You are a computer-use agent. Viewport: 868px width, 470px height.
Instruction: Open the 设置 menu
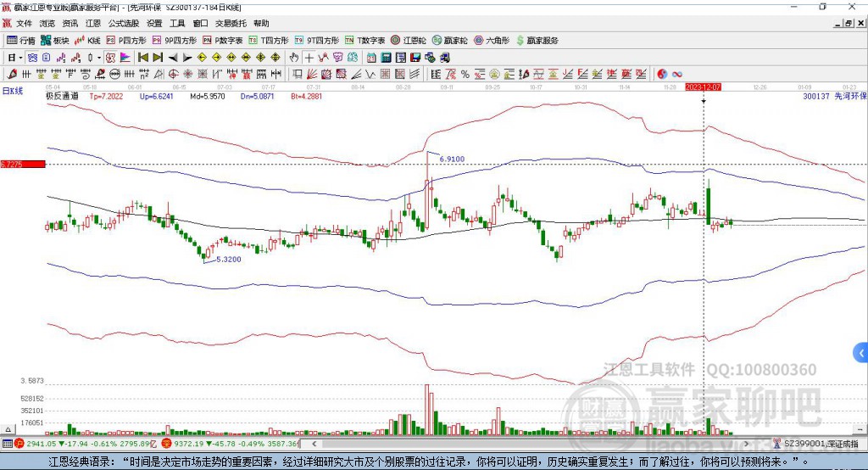[x=154, y=23]
